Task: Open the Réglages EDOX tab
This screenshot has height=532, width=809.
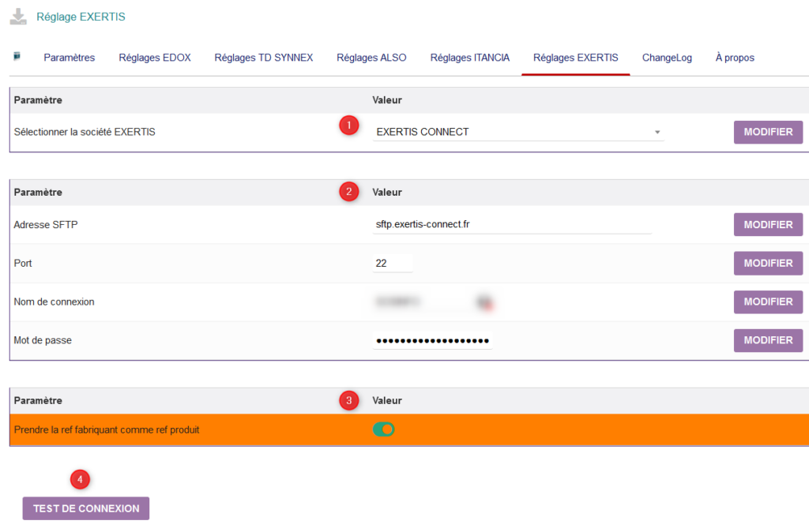Action: coord(155,58)
